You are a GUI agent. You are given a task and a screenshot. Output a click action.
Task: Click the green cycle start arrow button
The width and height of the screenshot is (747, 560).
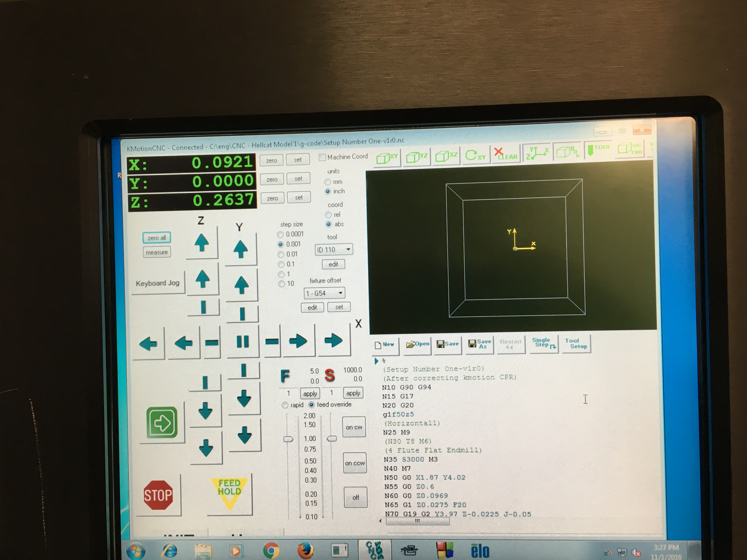[162, 422]
